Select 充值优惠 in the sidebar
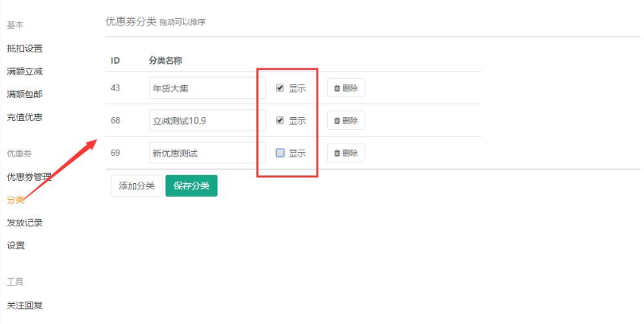 tap(25, 117)
